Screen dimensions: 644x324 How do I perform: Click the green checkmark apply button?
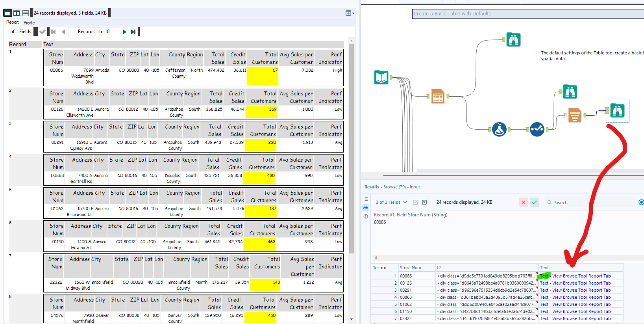coord(535,202)
